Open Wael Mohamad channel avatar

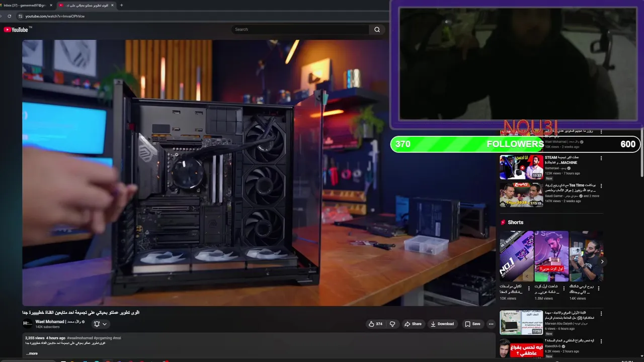28,324
